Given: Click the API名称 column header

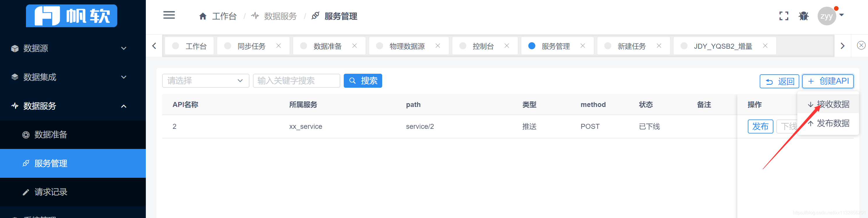Looking at the screenshot, I should (185, 105).
